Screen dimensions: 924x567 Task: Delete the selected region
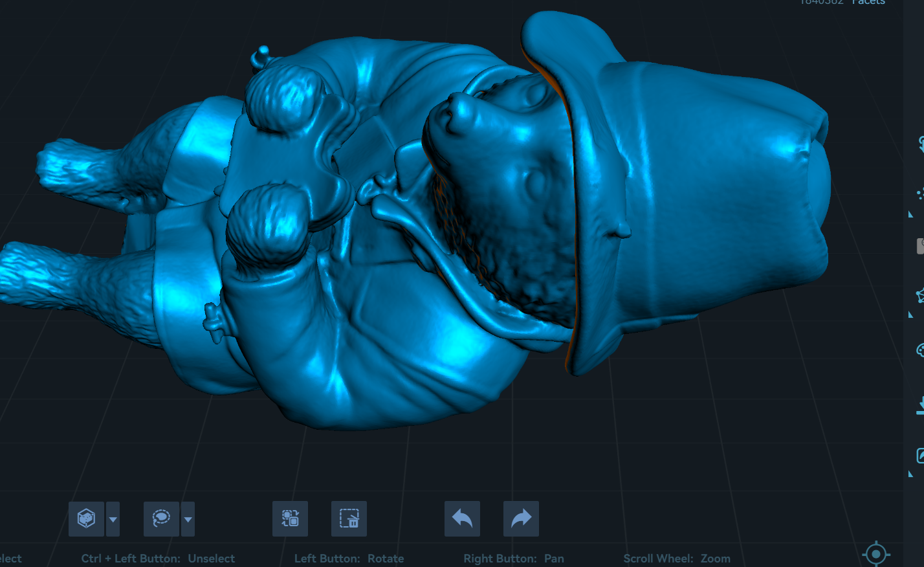pyautogui.click(x=349, y=518)
